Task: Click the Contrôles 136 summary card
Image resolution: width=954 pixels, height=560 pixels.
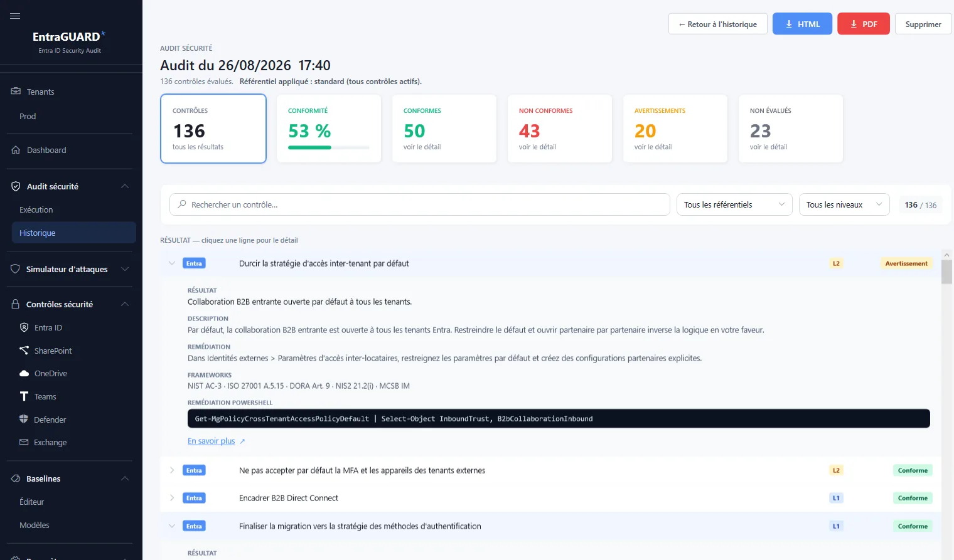Action: (213, 129)
